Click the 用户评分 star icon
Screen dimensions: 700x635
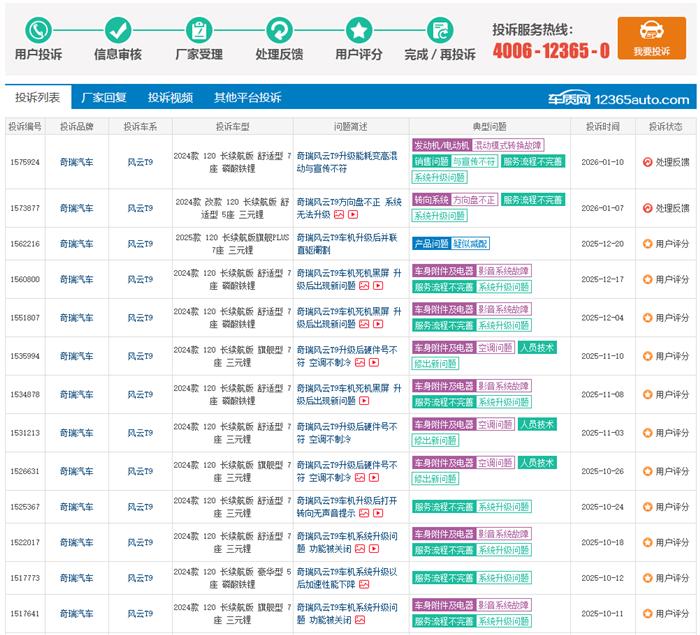(359, 29)
